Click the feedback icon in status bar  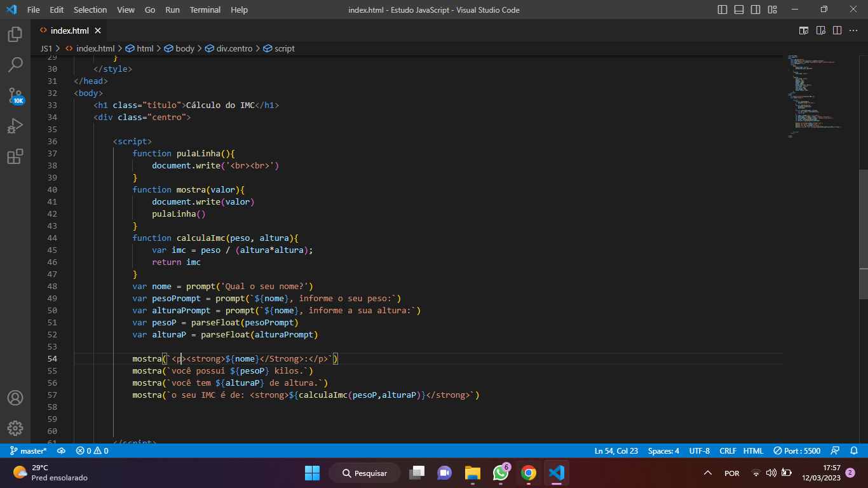(x=836, y=451)
